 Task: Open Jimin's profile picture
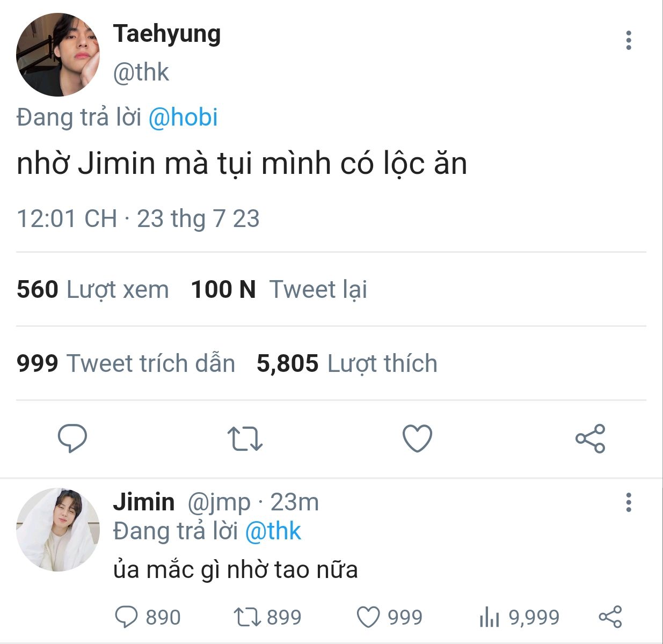58,529
